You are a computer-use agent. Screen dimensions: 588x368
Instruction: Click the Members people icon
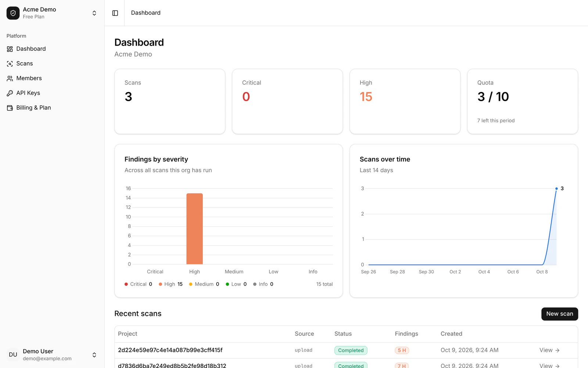click(x=10, y=78)
